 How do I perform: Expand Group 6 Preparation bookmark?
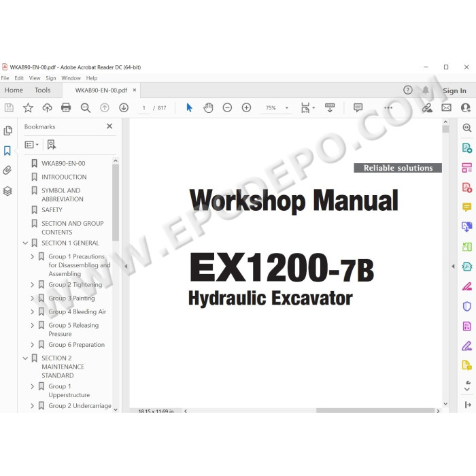pyautogui.click(x=32, y=345)
